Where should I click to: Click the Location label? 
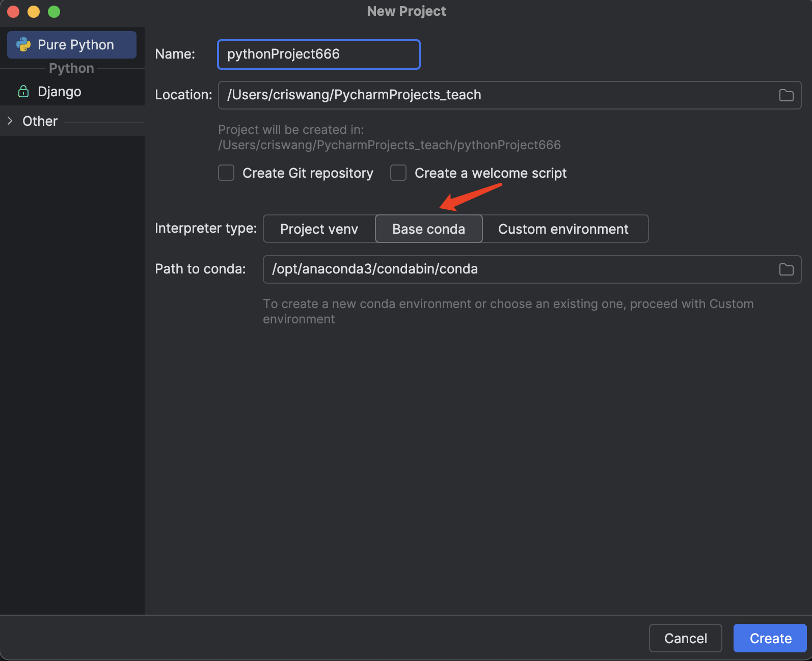tap(183, 95)
